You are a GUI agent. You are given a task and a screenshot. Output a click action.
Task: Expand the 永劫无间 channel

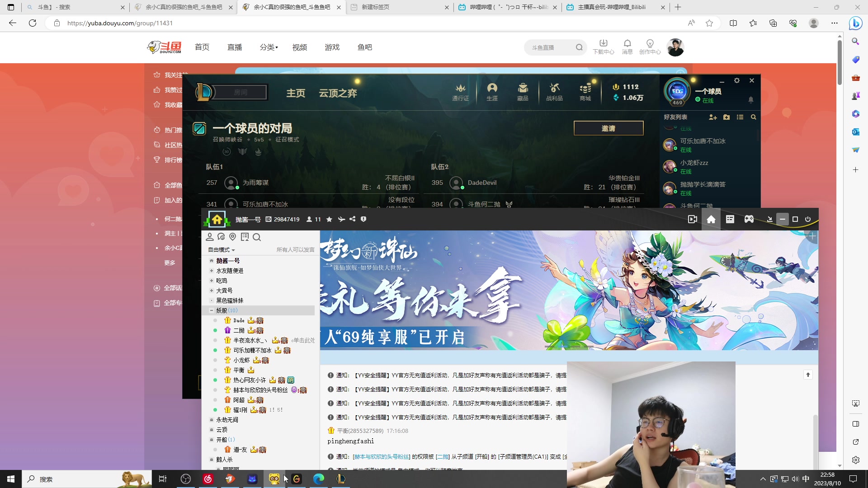211,420
